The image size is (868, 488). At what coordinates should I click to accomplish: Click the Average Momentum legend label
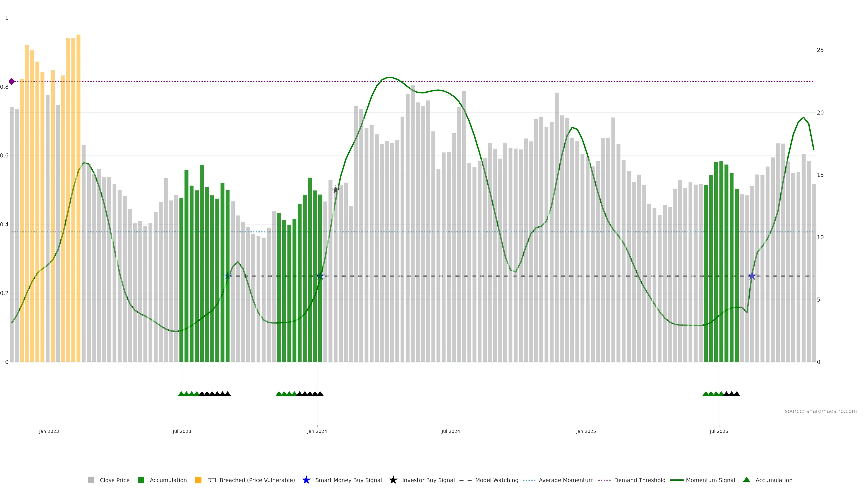[566, 480]
